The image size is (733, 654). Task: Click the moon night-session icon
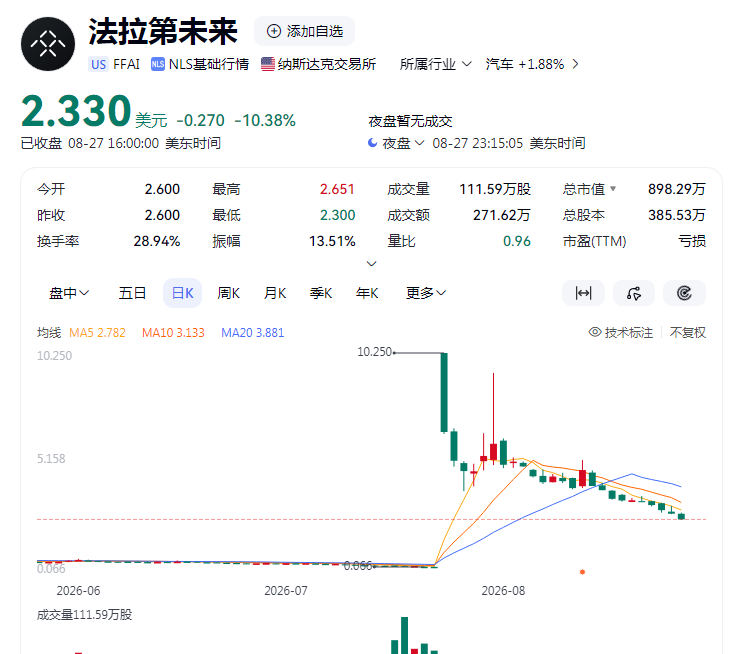pos(373,143)
